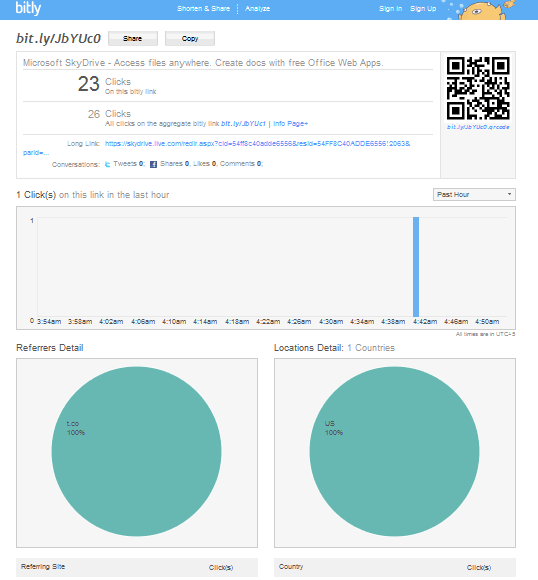Open the bit.ly/JbYUc0.qrcode link
The height and width of the screenshot is (580, 538).
coord(478,127)
